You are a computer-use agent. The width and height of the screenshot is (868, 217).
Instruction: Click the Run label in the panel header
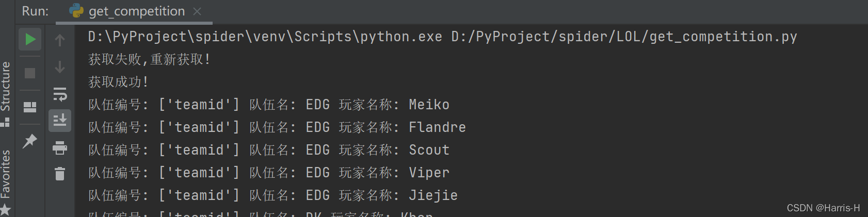tap(35, 11)
